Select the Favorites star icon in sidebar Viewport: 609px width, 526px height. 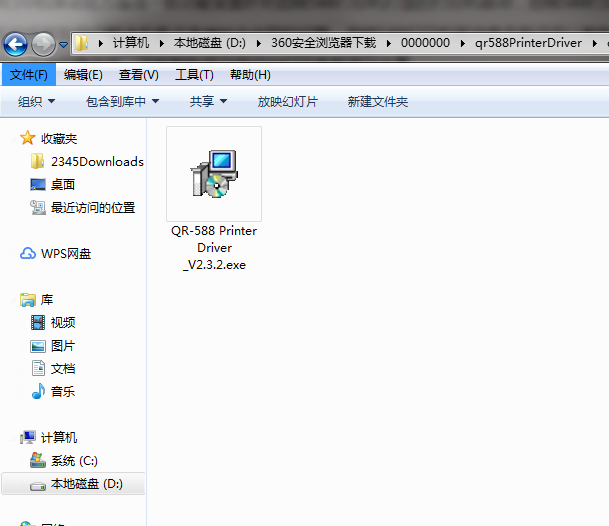pos(28,138)
